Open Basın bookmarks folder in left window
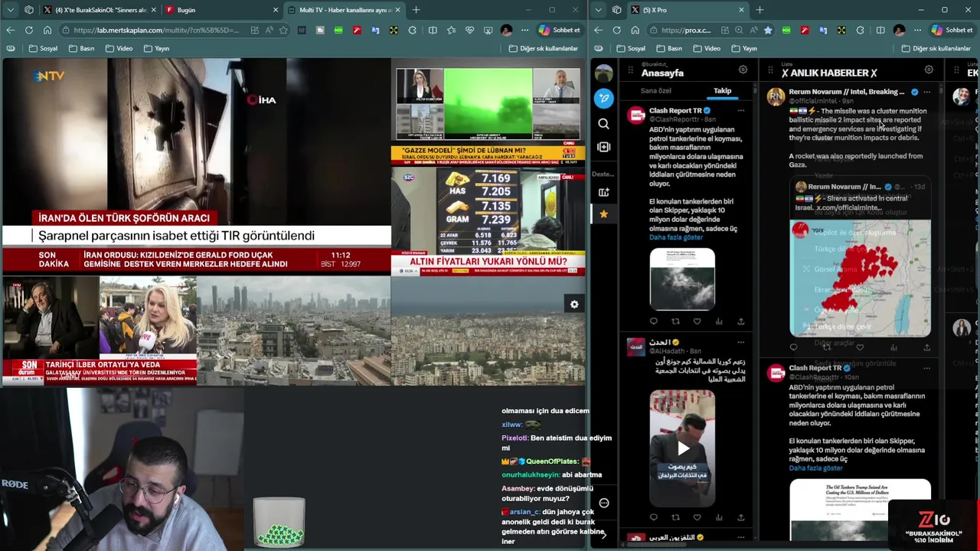The image size is (980, 551). (x=82, y=48)
